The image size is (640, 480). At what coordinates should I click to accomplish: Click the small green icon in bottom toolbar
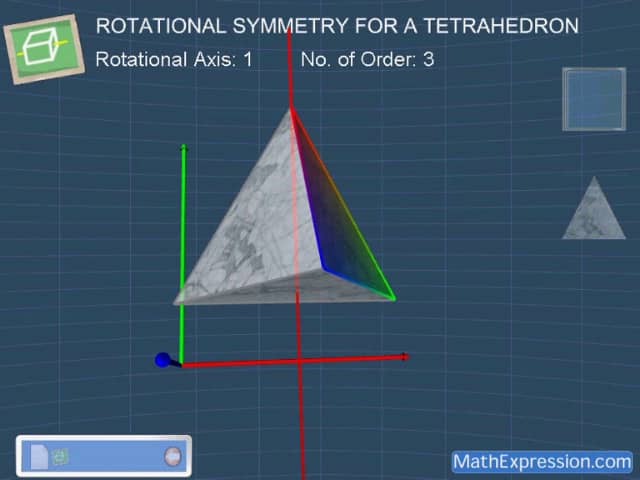point(60,457)
